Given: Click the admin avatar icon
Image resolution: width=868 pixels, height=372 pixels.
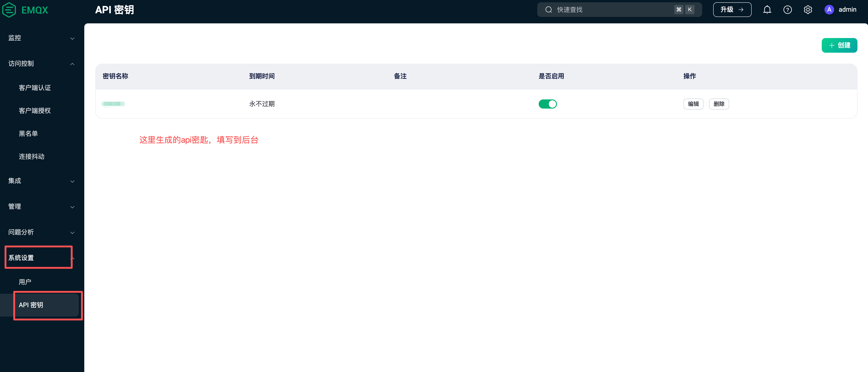Looking at the screenshot, I should pyautogui.click(x=829, y=10).
